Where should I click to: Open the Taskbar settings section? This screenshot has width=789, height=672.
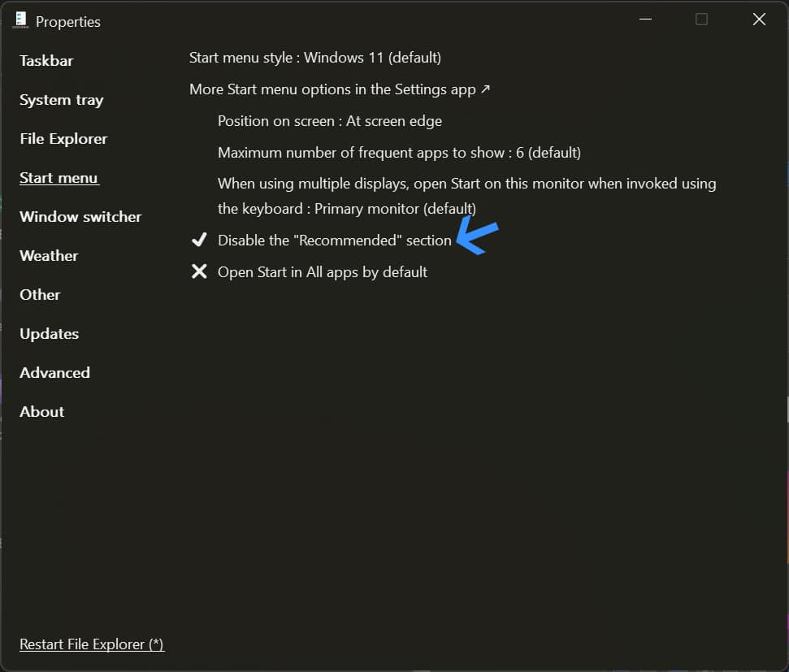pyautogui.click(x=46, y=60)
